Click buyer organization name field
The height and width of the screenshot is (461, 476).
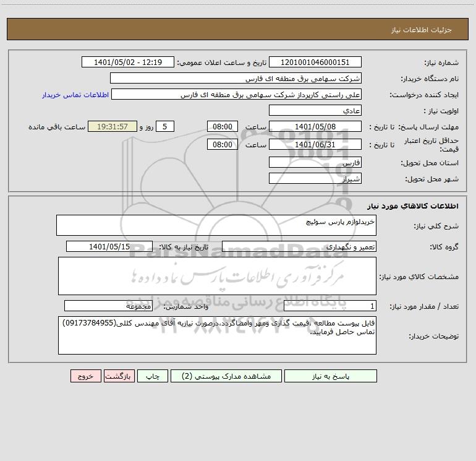[236, 78]
